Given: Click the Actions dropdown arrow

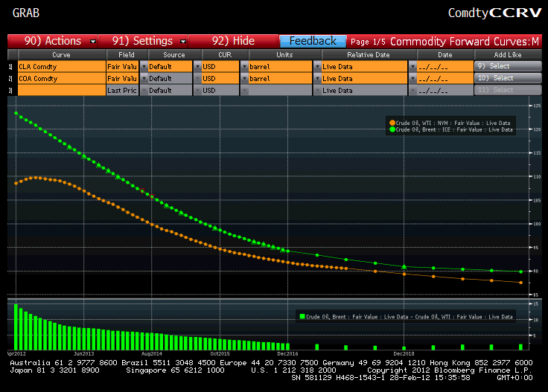Looking at the screenshot, I should click(93, 42).
